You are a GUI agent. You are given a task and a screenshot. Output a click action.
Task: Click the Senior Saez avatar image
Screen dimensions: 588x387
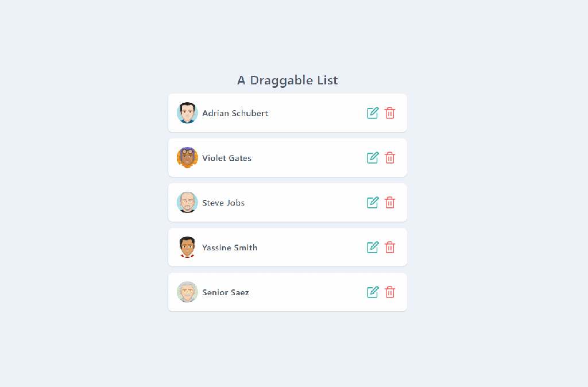(x=187, y=292)
